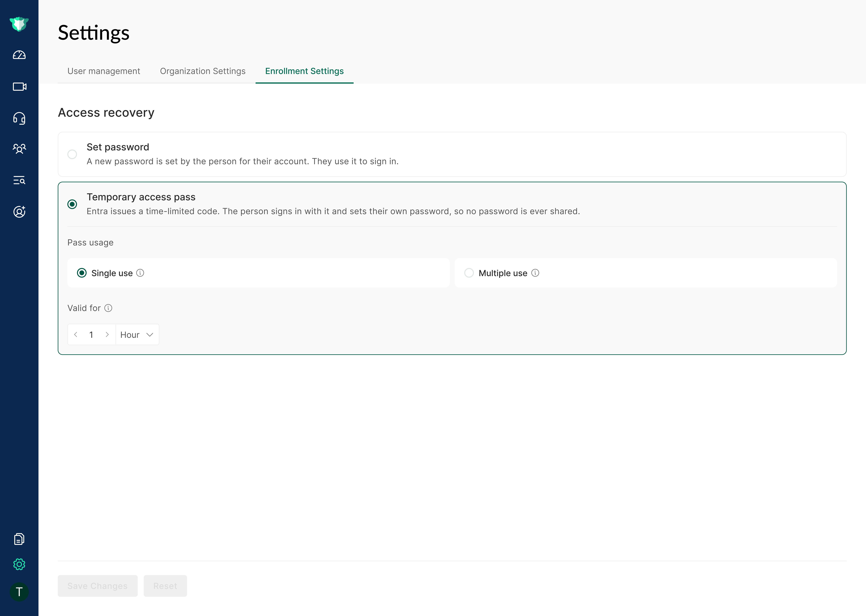This screenshot has height=616, width=866.
Task: Decrease the Valid for value
Action: pyautogui.click(x=76, y=335)
